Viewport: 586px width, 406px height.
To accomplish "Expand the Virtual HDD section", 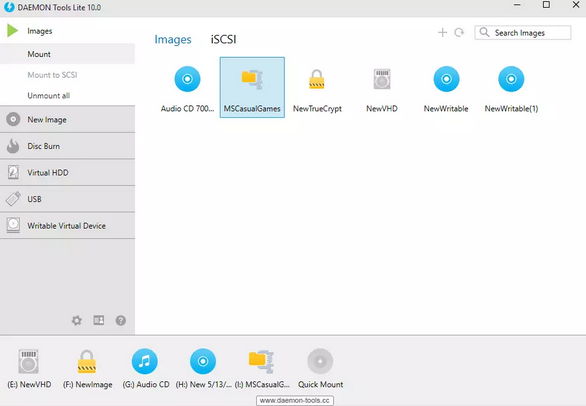I will click(67, 173).
